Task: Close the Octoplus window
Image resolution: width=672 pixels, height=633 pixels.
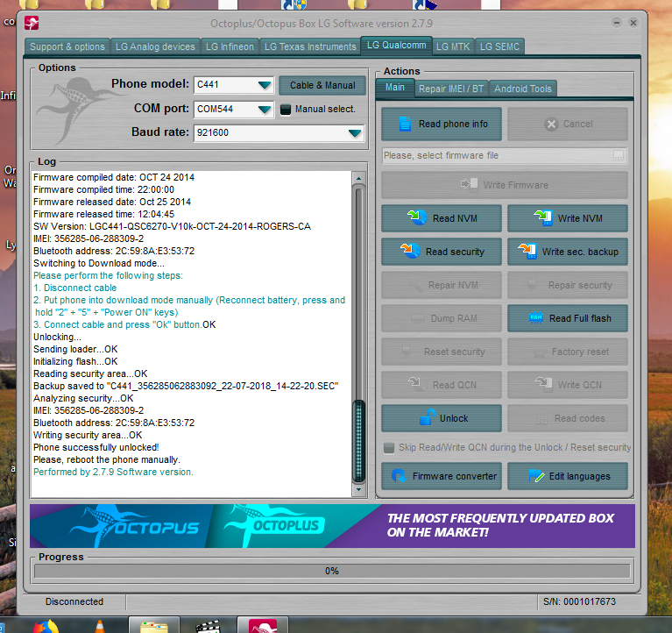Action: (x=633, y=22)
